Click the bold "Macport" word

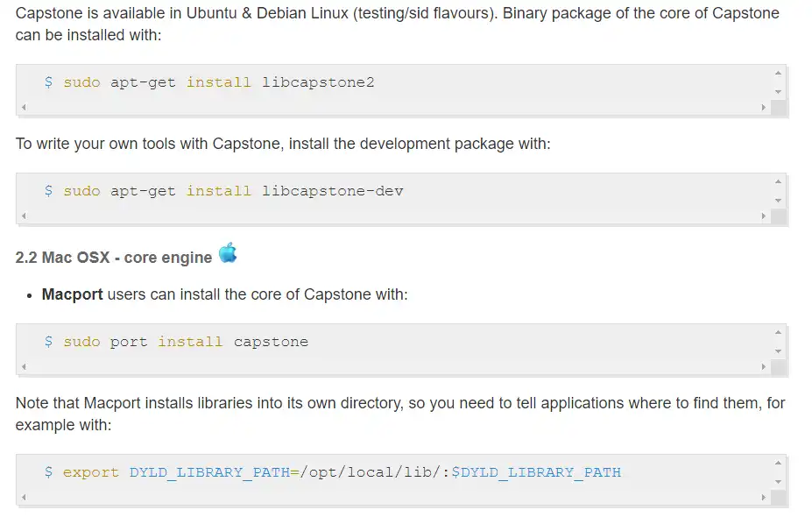72,294
